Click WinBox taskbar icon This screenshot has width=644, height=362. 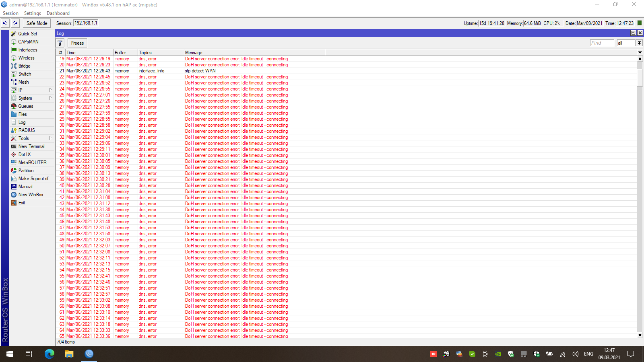(89, 354)
